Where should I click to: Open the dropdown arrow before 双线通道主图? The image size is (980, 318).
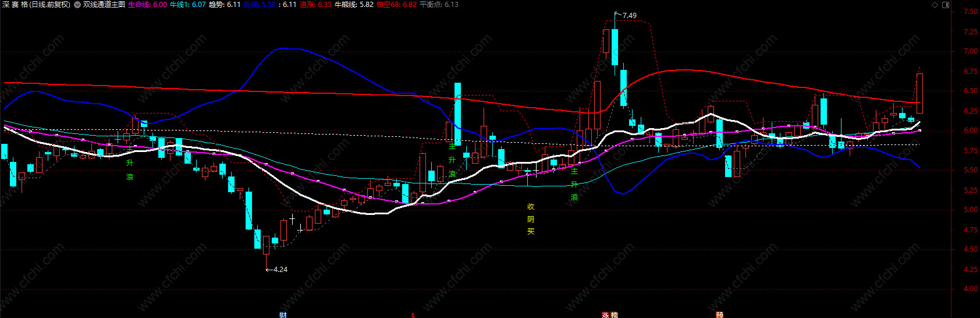tap(77, 5)
